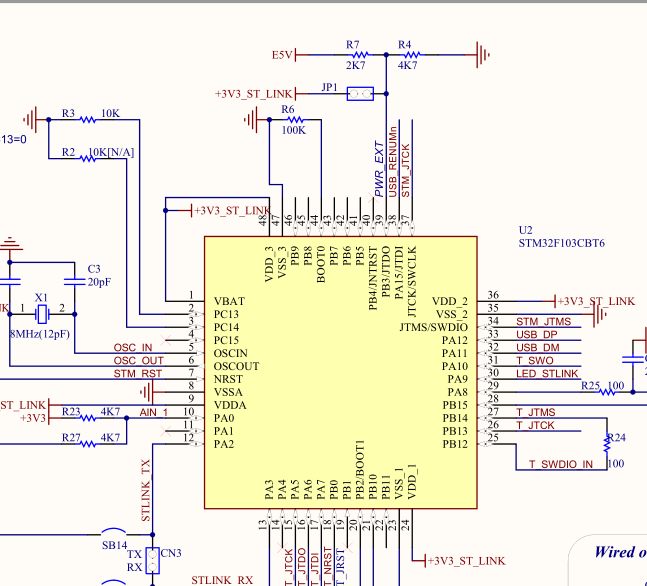Image resolution: width=647 pixels, height=586 pixels.
Task: Select the STM_JTMS net label
Action: click(x=543, y=321)
